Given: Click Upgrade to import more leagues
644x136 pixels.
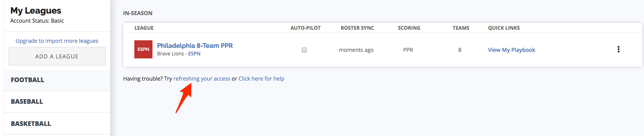Looking at the screenshot, I should pyautogui.click(x=57, y=41).
